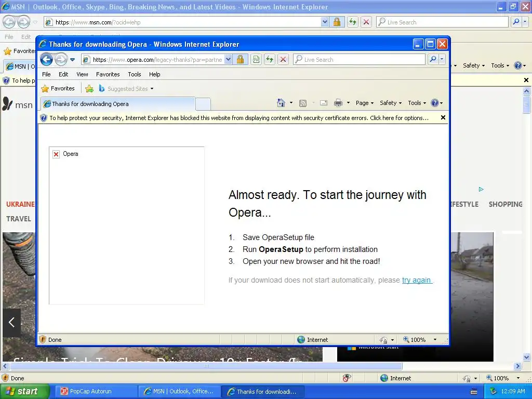This screenshot has height=399, width=532.
Task: Click Safely Remove Hardware tray icon
Action: click(x=494, y=392)
